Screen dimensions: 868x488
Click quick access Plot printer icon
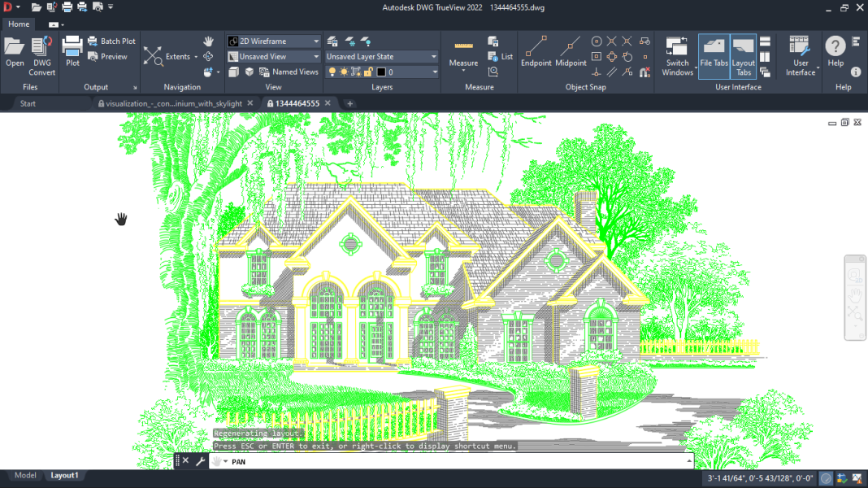[x=67, y=7]
